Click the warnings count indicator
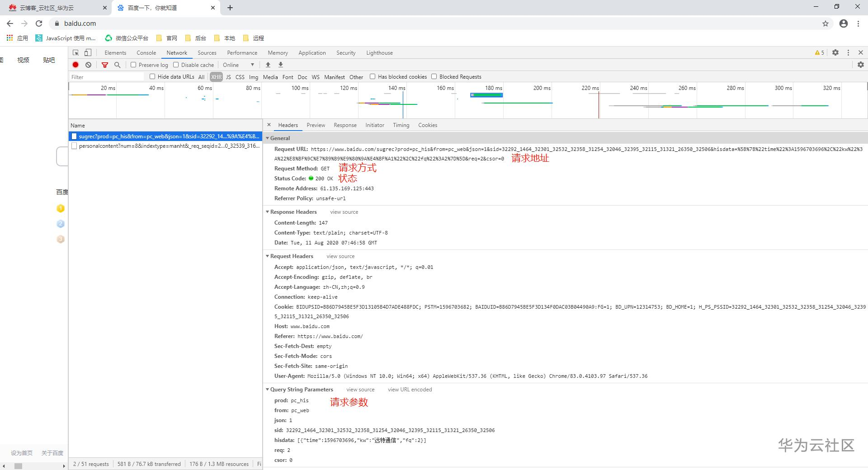The width and height of the screenshot is (868, 470). (x=820, y=52)
